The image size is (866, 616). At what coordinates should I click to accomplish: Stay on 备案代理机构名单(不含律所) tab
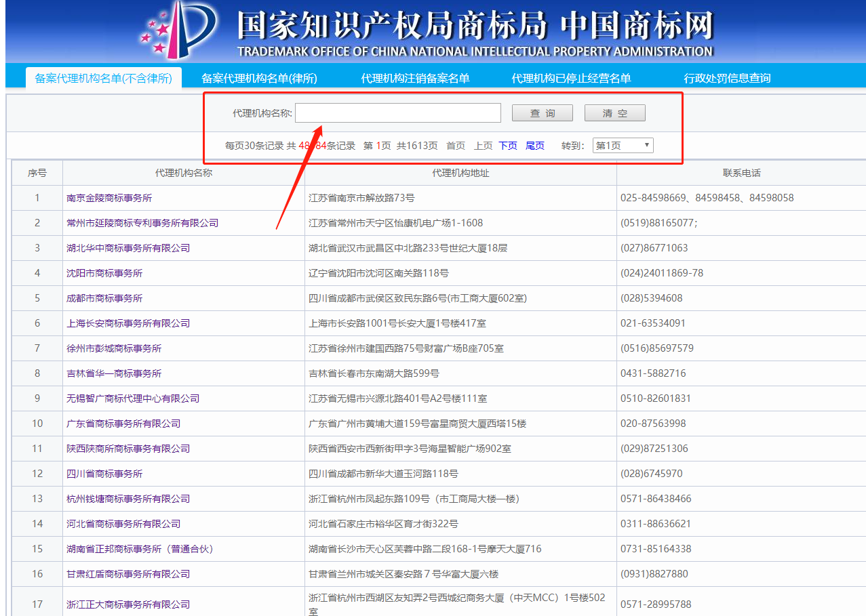(103, 78)
